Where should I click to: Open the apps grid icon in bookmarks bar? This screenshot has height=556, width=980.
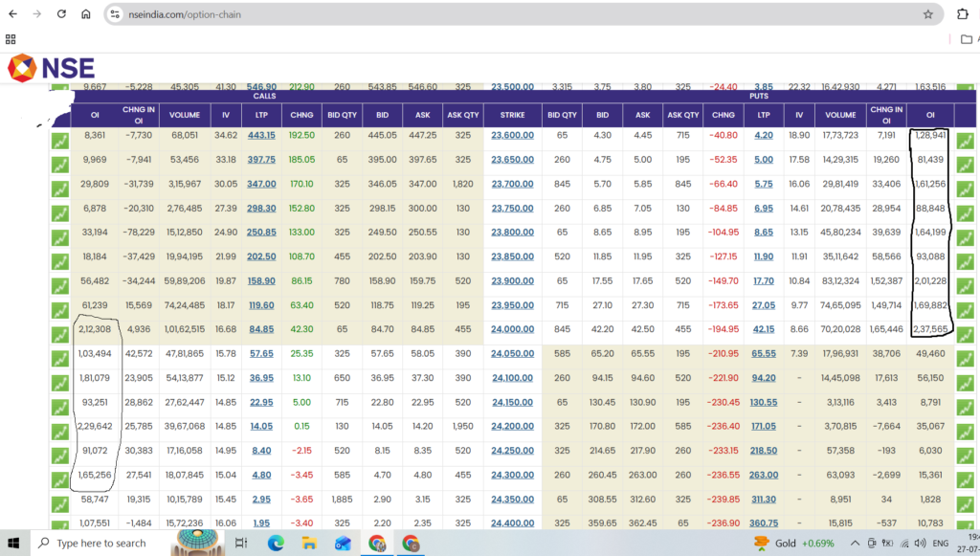[x=11, y=38]
